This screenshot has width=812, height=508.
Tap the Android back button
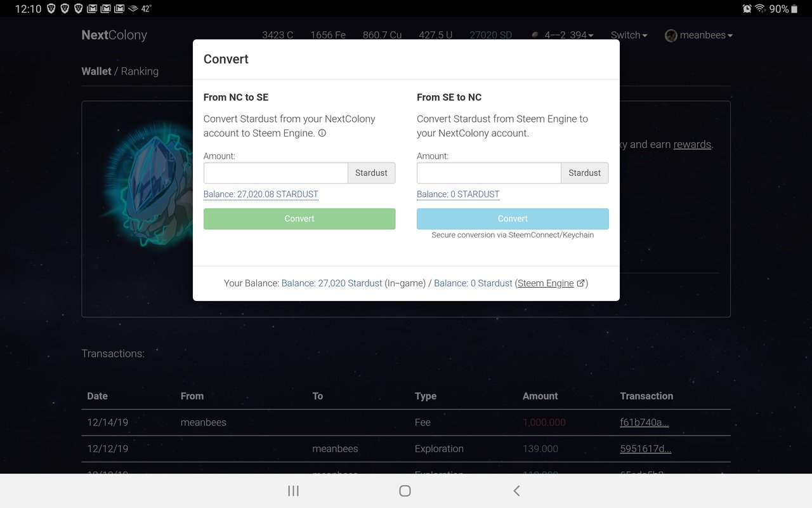click(x=516, y=491)
